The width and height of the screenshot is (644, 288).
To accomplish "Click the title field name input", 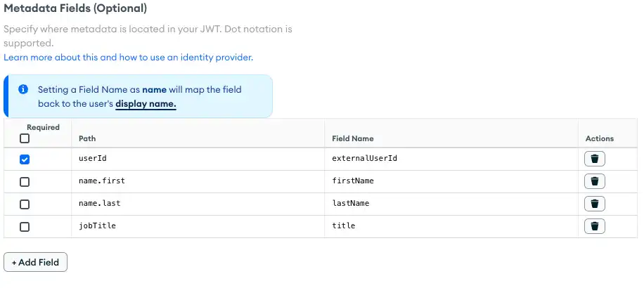I will 450,226.
